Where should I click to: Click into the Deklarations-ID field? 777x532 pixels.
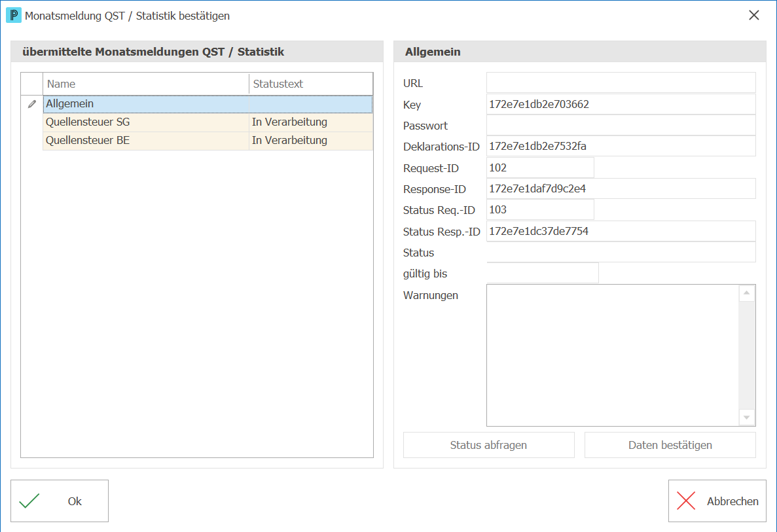tap(621, 146)
